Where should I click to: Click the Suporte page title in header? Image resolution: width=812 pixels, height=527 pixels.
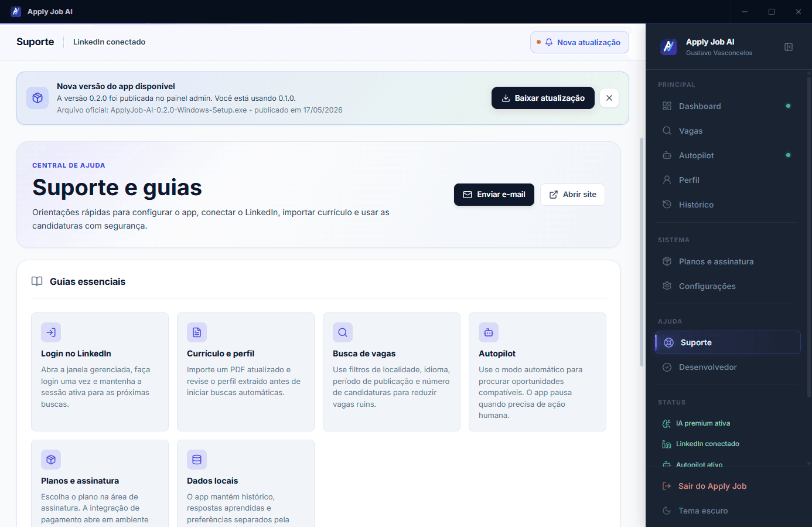35,42
